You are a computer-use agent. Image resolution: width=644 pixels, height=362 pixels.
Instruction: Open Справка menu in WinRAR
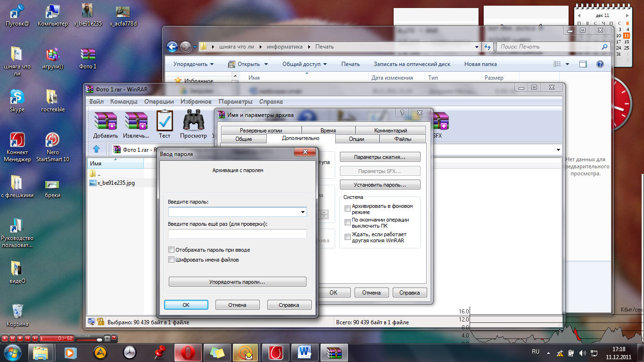271,101
